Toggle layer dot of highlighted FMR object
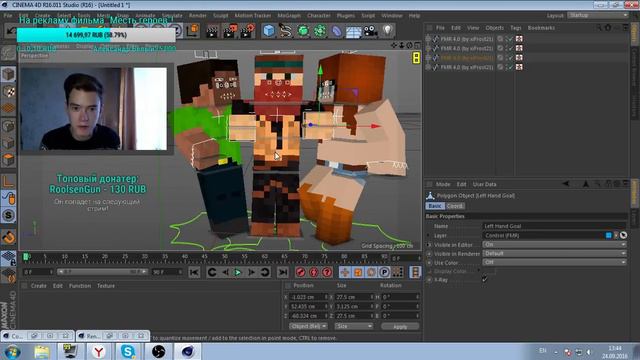The image size is (640, 360). [500, 58]
